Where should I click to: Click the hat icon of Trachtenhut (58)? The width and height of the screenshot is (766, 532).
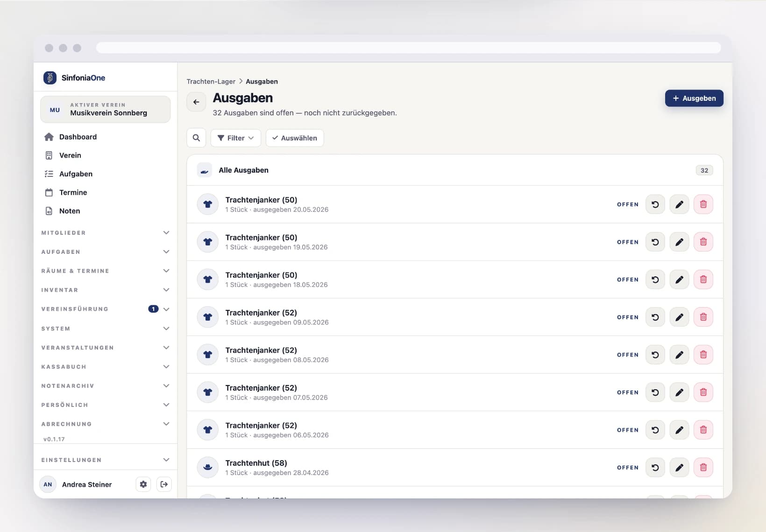pyautogui.click(x=208, y=468)
